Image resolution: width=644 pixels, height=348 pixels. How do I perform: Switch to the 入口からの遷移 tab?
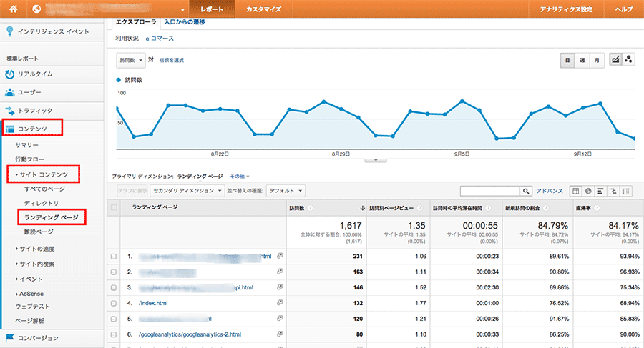point(184,22)
